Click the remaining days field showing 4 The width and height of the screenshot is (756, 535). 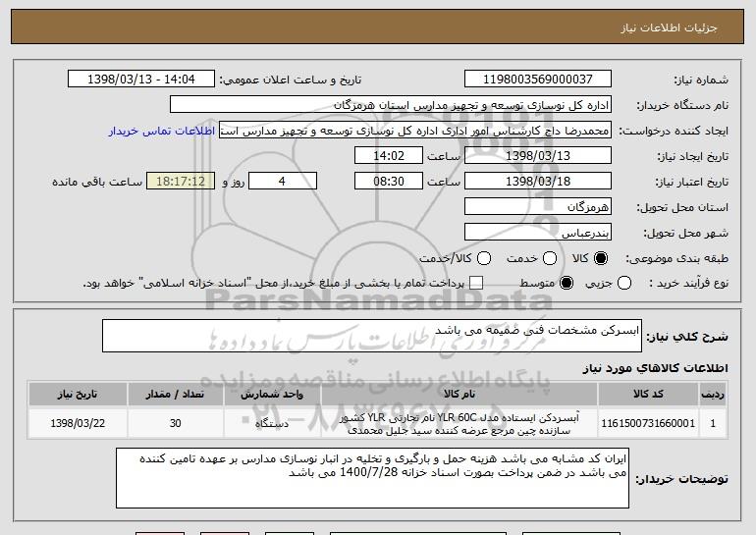click(x=283, y=182)
